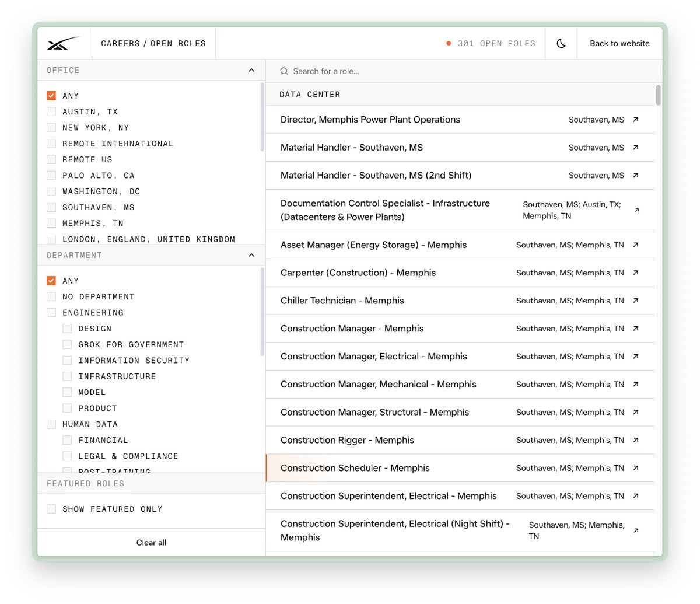Click the orange open roles indicator dot
The width and height of the screenshot is (700, 604).
click(449, 43)
